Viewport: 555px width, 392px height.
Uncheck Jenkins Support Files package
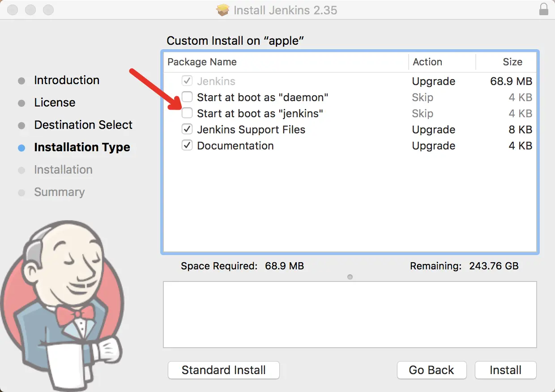coord(187,129)
